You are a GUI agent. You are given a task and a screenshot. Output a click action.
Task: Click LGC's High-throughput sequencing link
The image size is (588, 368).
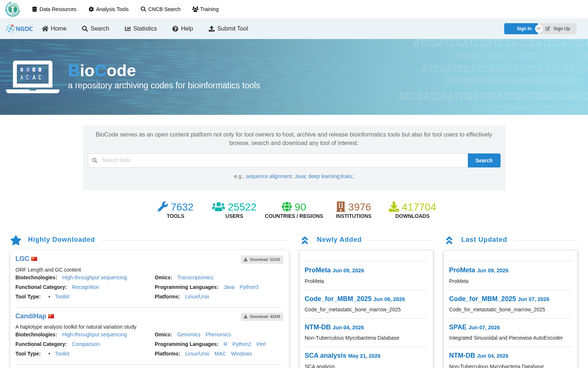(94, 277)
